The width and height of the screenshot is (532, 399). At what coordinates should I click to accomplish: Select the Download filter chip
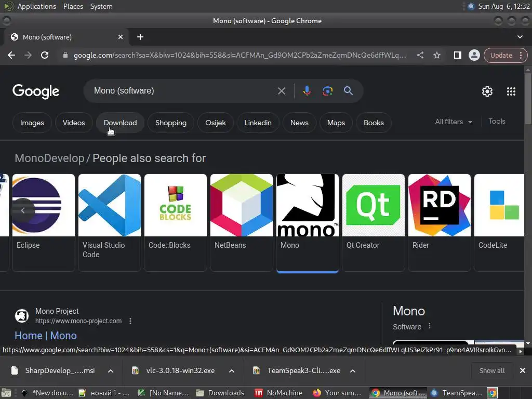[x=120, y=123]
